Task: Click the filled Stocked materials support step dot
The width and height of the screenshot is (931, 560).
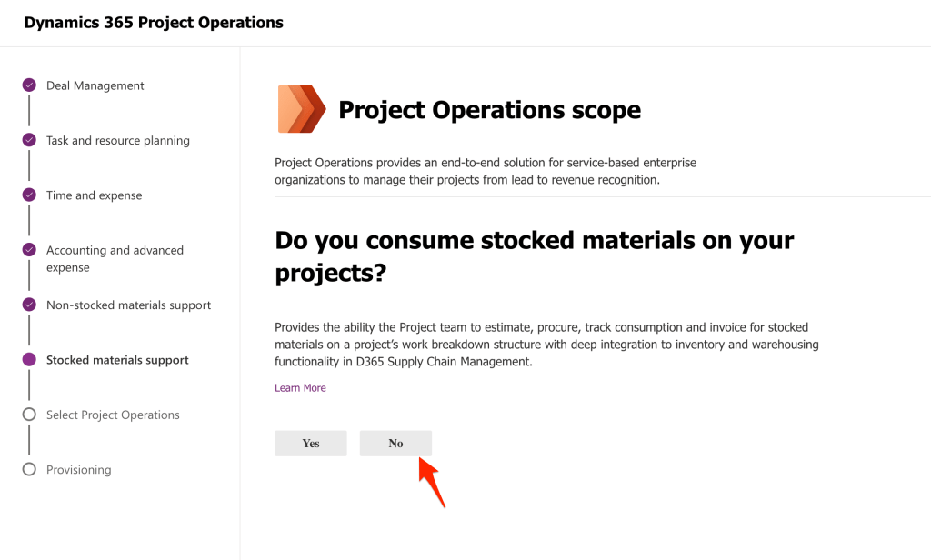Action: coord(28,360)
